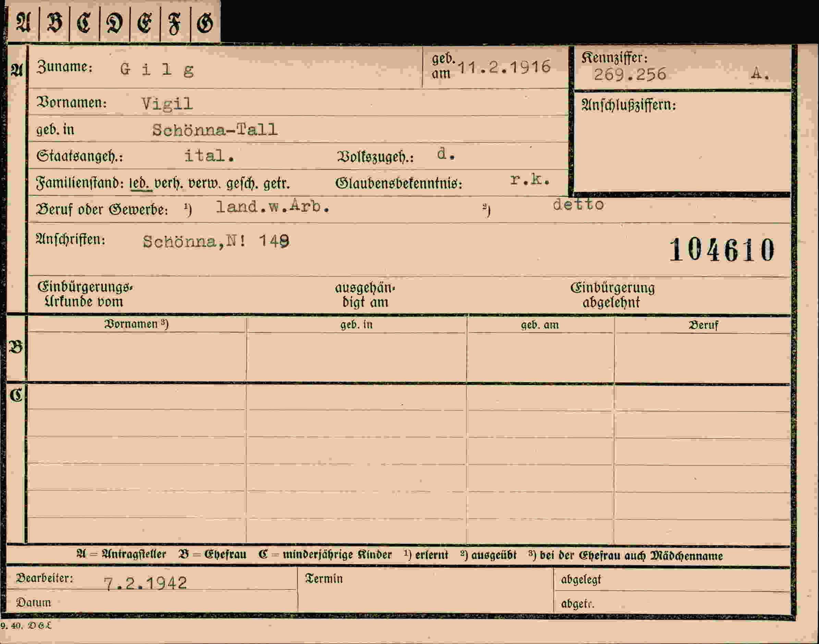The height and width of the screenshot is (644, 819).
Task: Click 'Vornamen' column header in section B
Action: tap(136, 324)
